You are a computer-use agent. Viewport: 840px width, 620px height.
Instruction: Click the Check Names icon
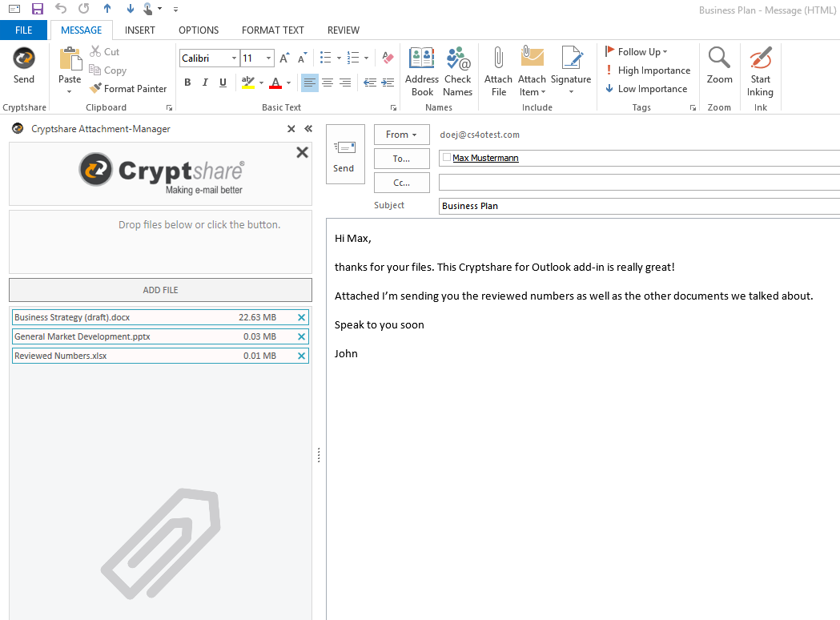(x=457, y=70)
